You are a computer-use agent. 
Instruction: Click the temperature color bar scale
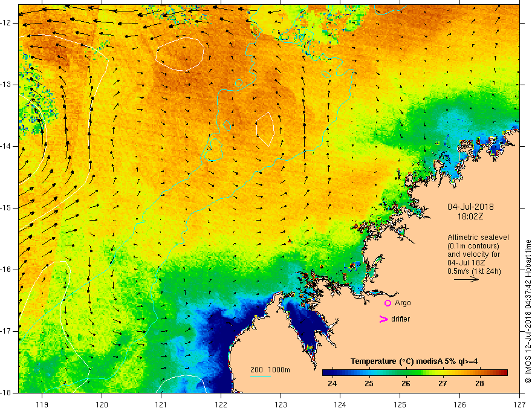[x=415, y=373]
